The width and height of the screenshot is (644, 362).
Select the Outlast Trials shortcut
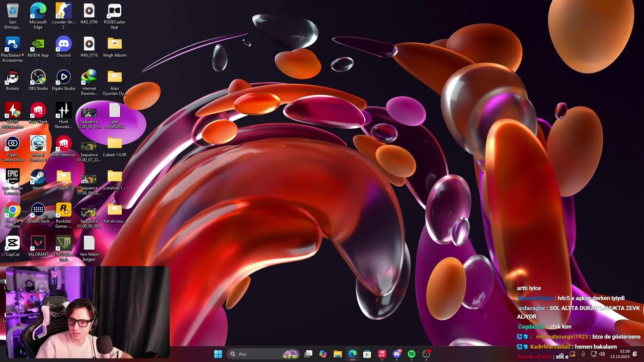[63, 248]
